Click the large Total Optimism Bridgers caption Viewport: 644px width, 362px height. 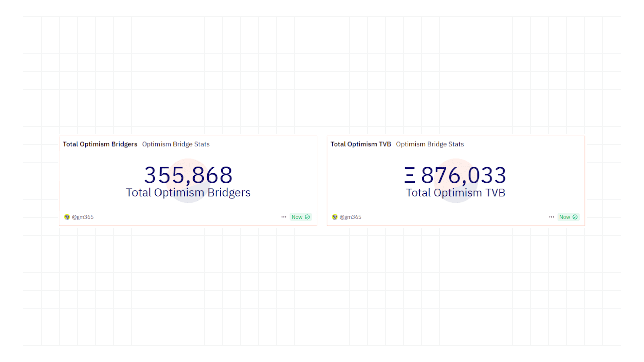[x=188, y=192]
